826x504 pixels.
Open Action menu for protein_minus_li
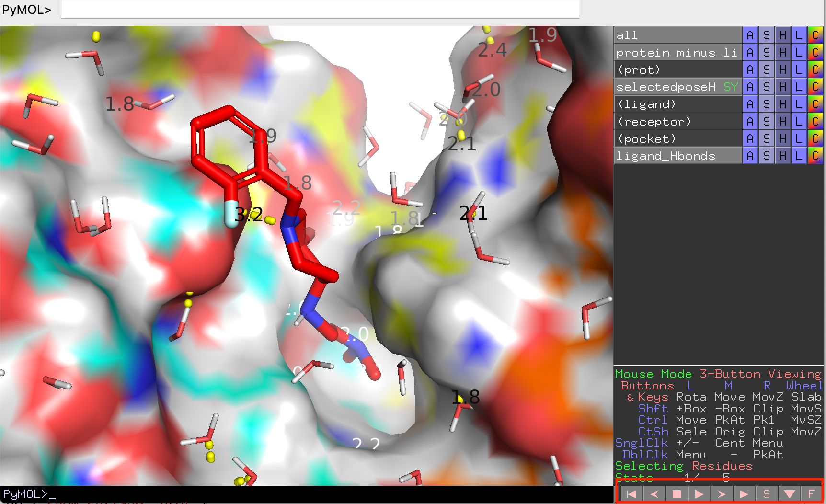click(750, 52)
